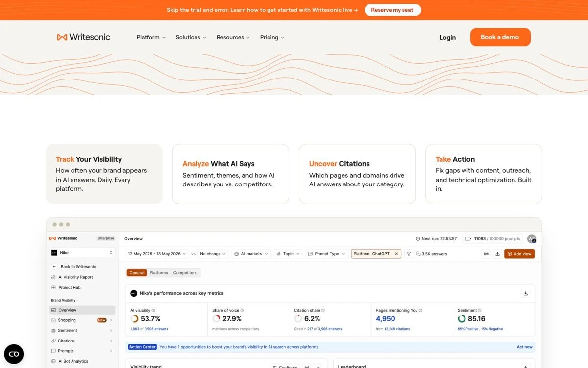The height and width of the screenshot is (368, 588).
Task: Click the Citations link icon in sidebar
Action: click(54, 341)
